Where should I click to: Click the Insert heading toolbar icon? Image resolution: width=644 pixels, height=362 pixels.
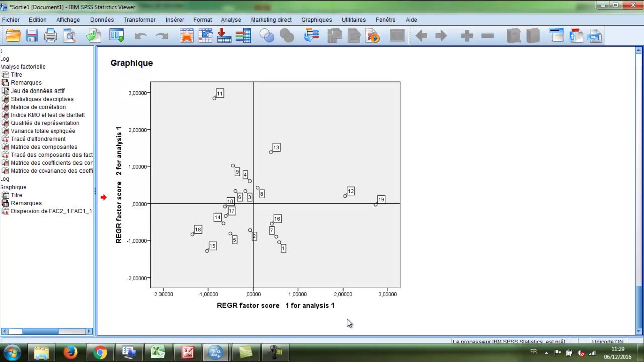coord(557,36)
